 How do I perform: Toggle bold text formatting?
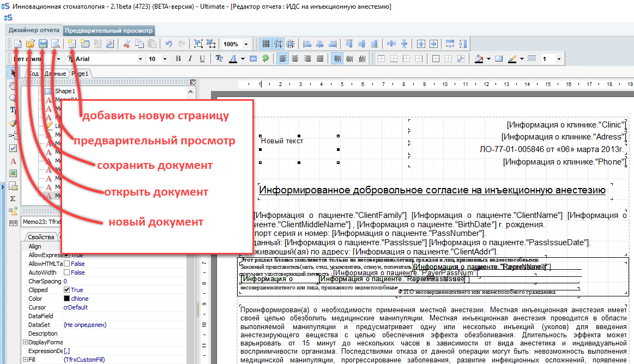[178, 59]
